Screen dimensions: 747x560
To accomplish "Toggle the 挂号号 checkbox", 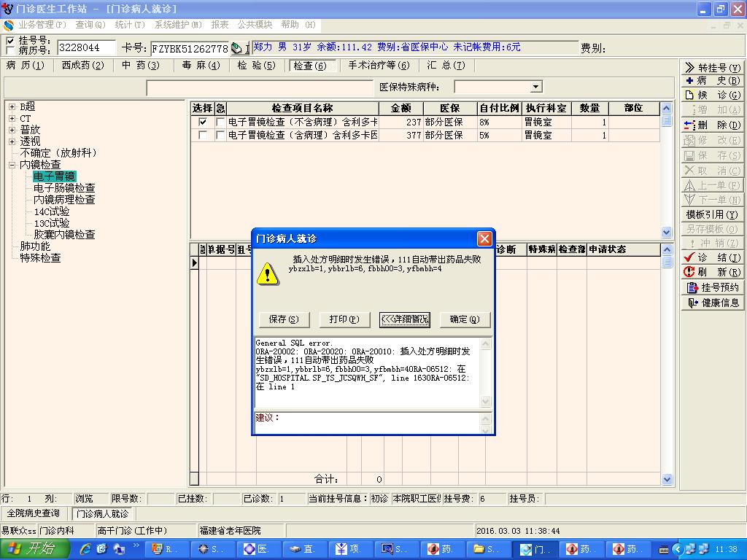I will pos(10,41).
